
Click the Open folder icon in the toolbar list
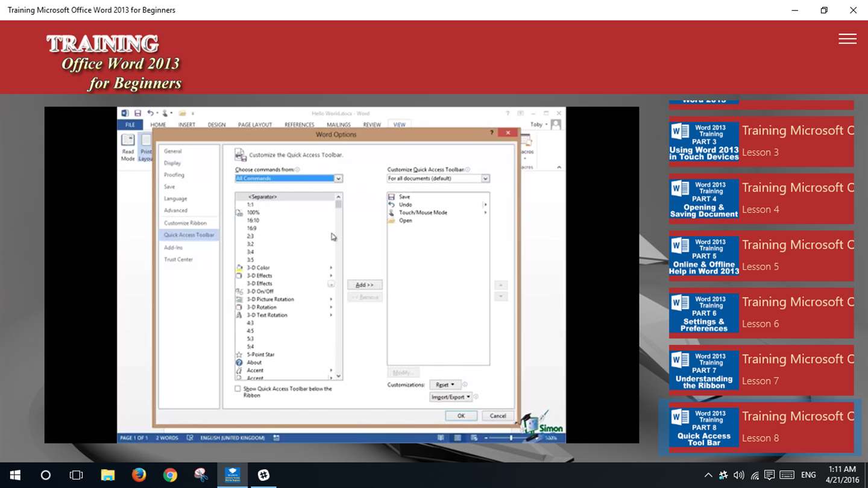click(392, 221)
